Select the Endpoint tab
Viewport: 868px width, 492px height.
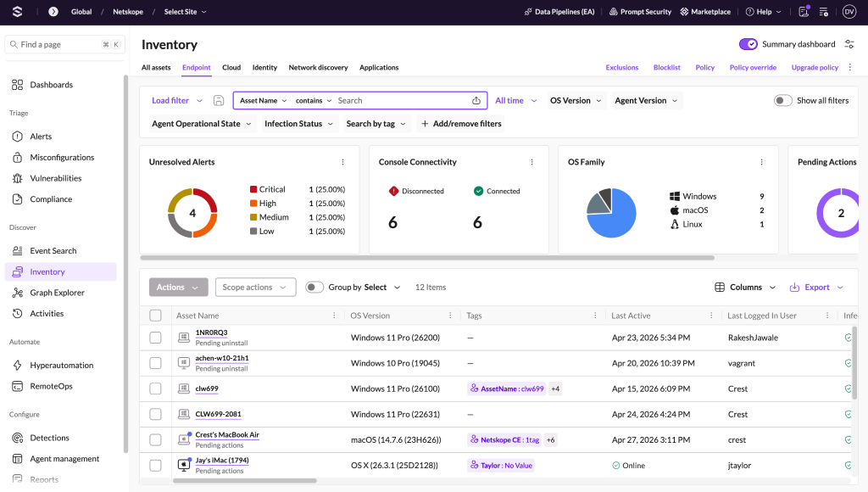tap(197, 68)
